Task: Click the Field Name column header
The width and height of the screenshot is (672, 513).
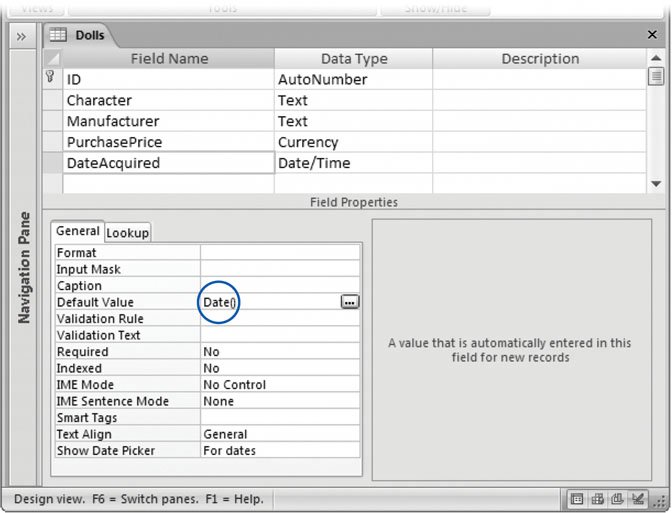Action: click(x=169, y=59)
